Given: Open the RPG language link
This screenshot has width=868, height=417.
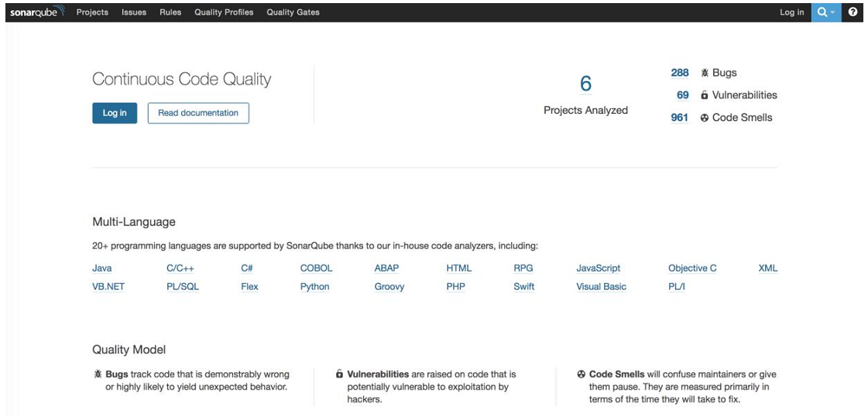Looking at the screenshot, I should click(523, 268).
